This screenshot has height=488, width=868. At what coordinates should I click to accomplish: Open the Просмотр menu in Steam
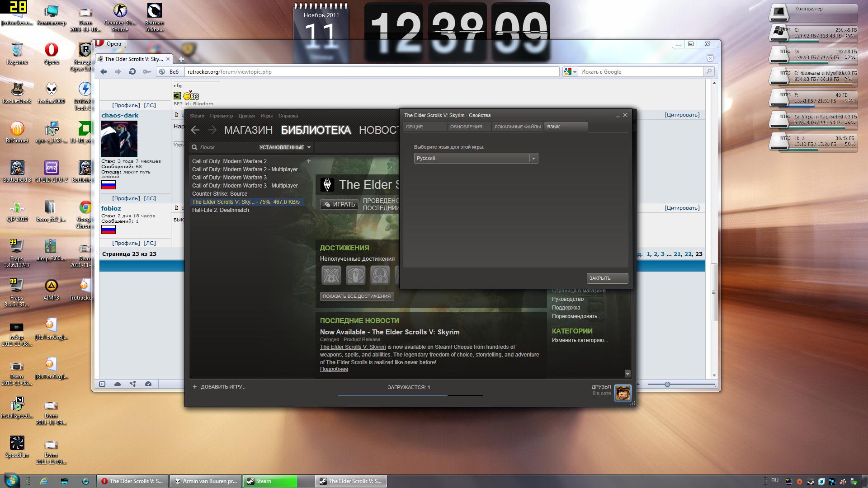tap(222, 116)
